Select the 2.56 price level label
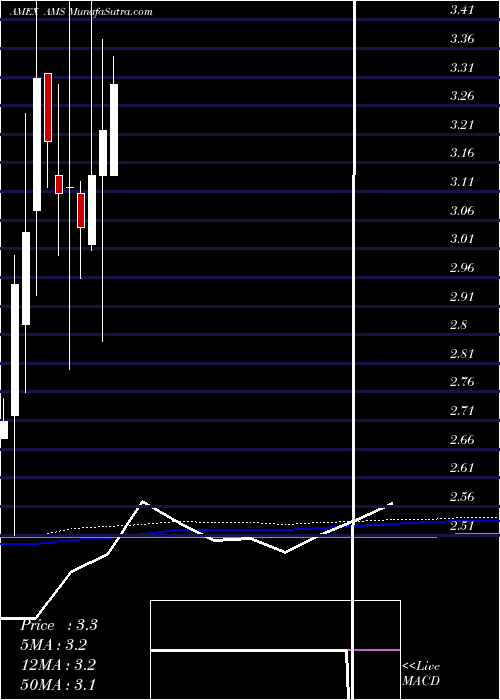 tap(462, 496)
